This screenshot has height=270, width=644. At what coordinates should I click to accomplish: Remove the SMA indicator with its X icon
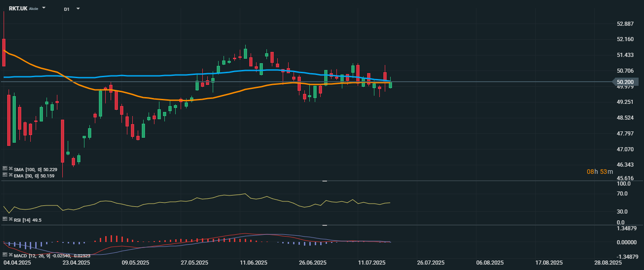[11, 168]
